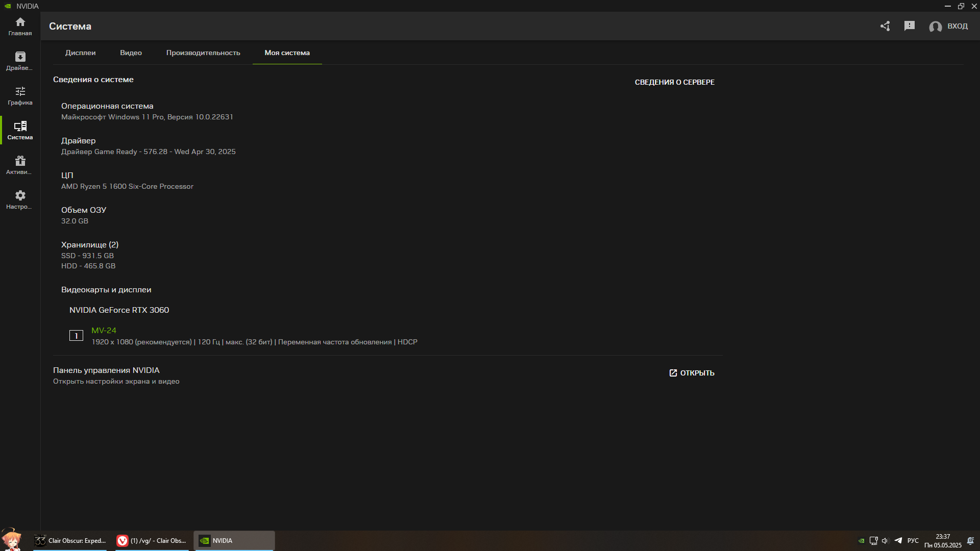Select the Моя система tab

click(287, 53)
